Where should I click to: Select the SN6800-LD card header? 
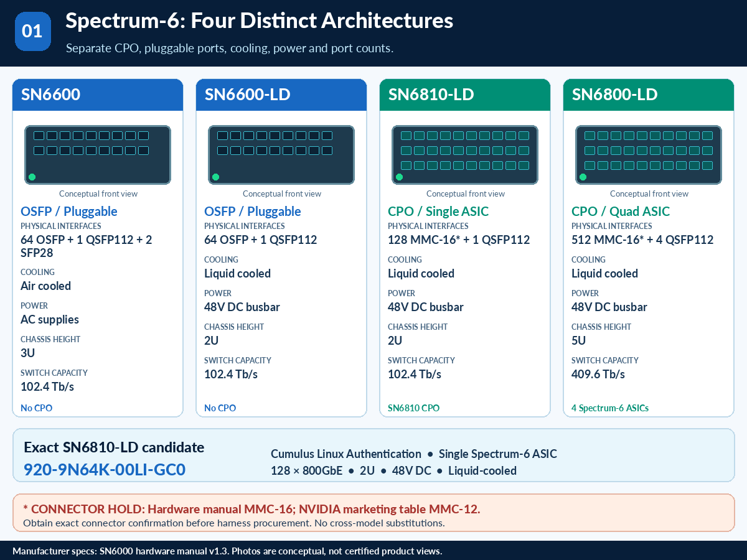649,95
